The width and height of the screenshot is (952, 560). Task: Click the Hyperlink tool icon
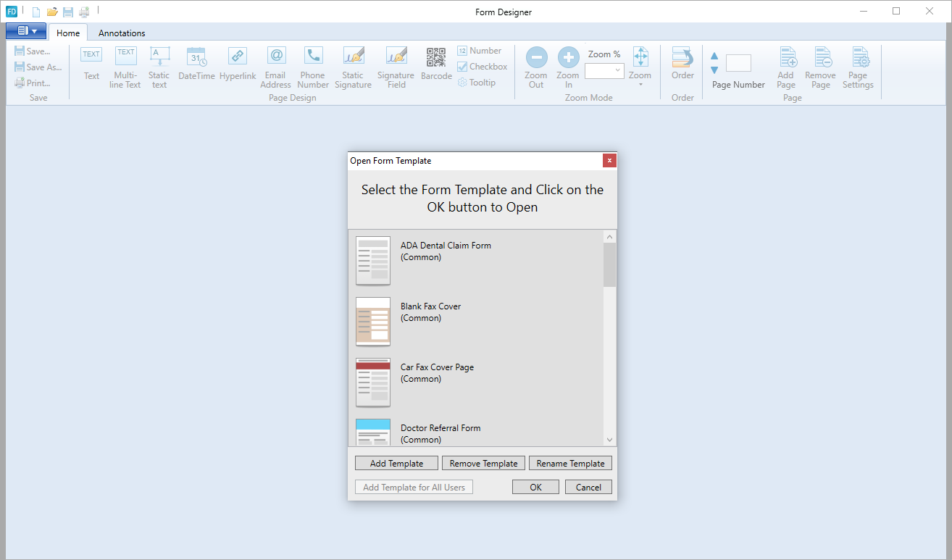point(238,57)
